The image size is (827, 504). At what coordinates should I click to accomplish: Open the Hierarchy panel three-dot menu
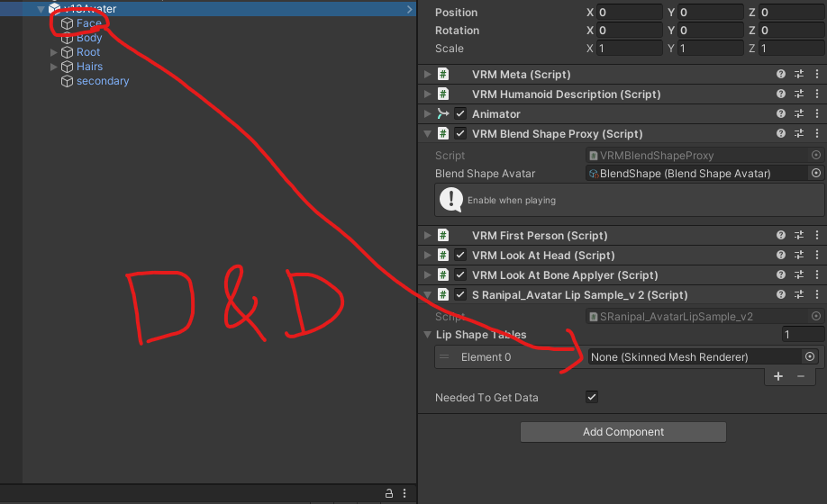click(404, 493)
